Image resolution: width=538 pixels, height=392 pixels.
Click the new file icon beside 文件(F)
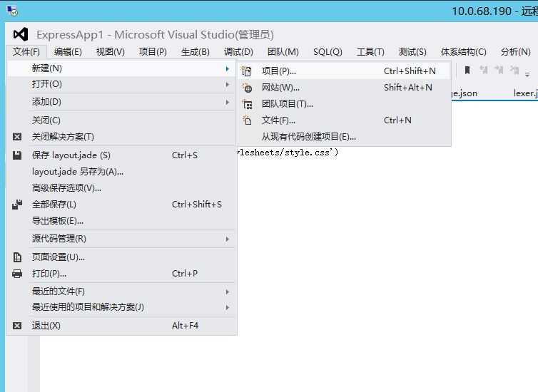click(247, 120)
